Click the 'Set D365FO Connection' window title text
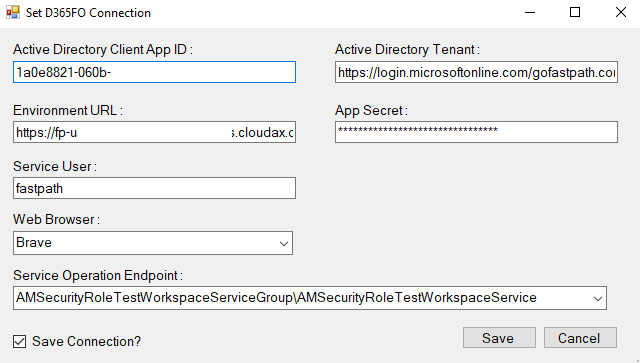The height and width of the screenshot is (363, 640). click(88, 13)
